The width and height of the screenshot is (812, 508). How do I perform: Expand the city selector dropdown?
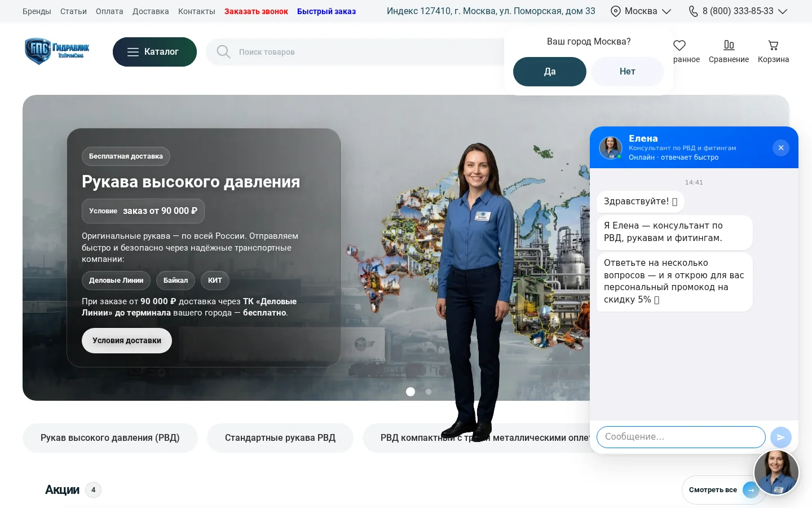click(667, 11)
